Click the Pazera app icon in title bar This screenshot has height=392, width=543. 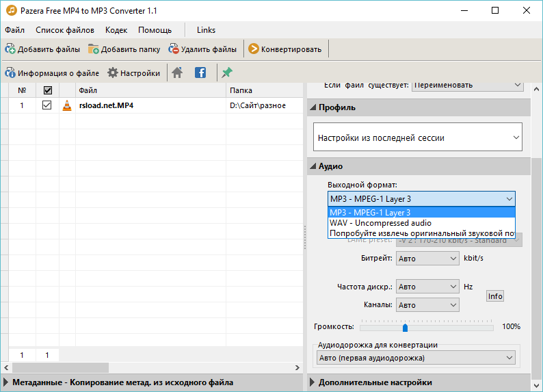(12, 10)
